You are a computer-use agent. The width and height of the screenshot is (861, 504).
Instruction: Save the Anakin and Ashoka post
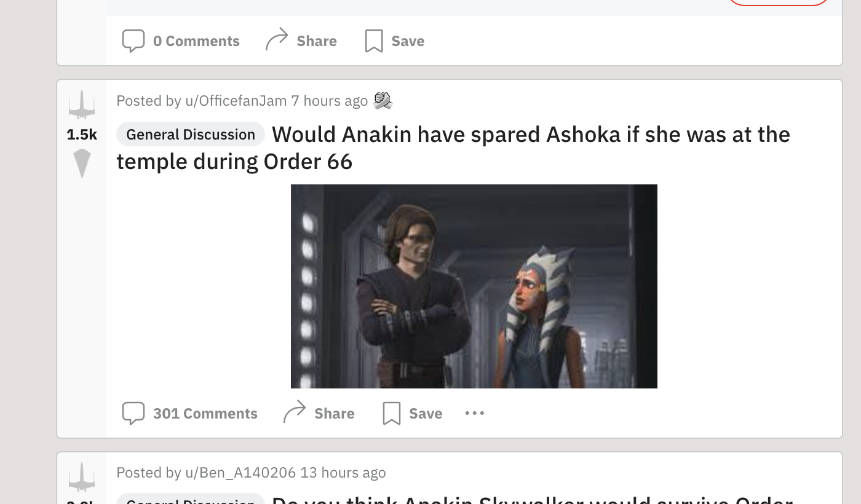[x=412, y=413]
